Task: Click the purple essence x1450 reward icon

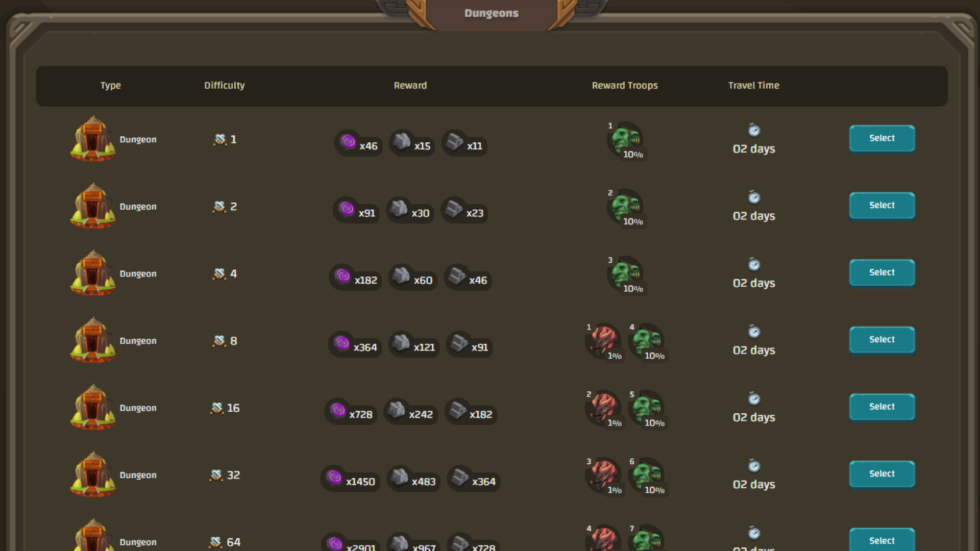Action: 334,477
